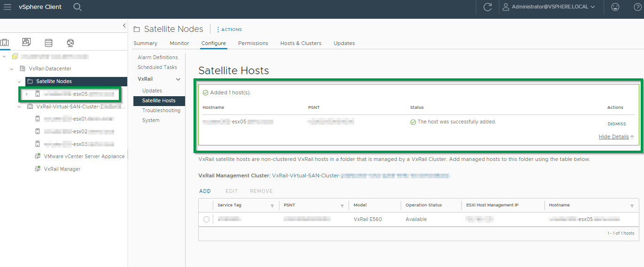The width and height of the screenshot is (644, 267).
Task: Collapse the VxRail-Datacenter tree node
Action: tap(12, 69)
